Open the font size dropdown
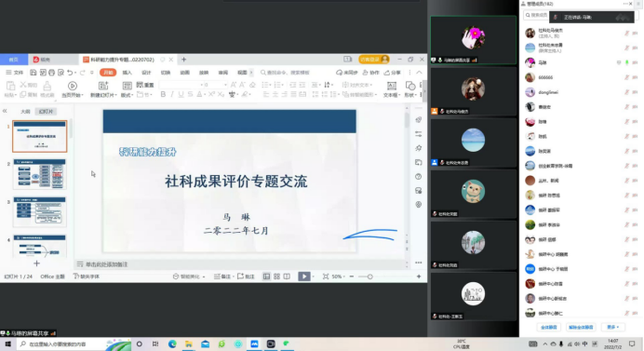 (x=225, y=85)
